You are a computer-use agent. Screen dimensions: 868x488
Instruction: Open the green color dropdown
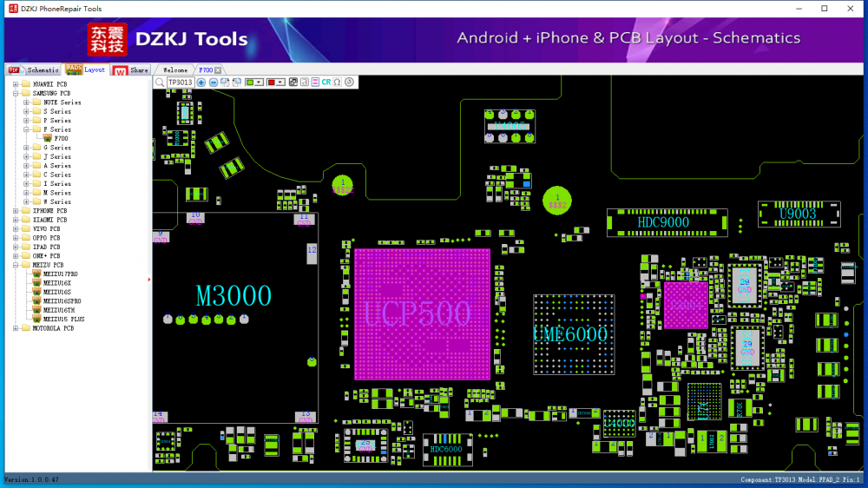pyautogui.click(x=260, y=82)
